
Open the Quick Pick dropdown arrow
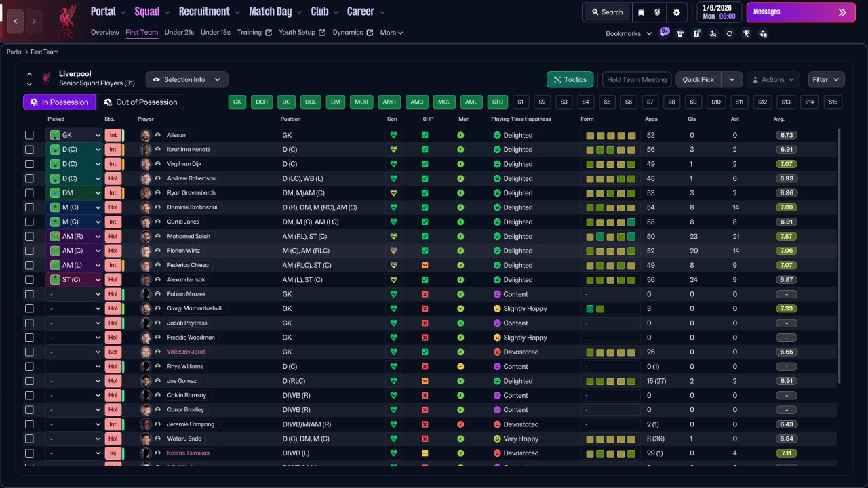(x=732, y=79)
